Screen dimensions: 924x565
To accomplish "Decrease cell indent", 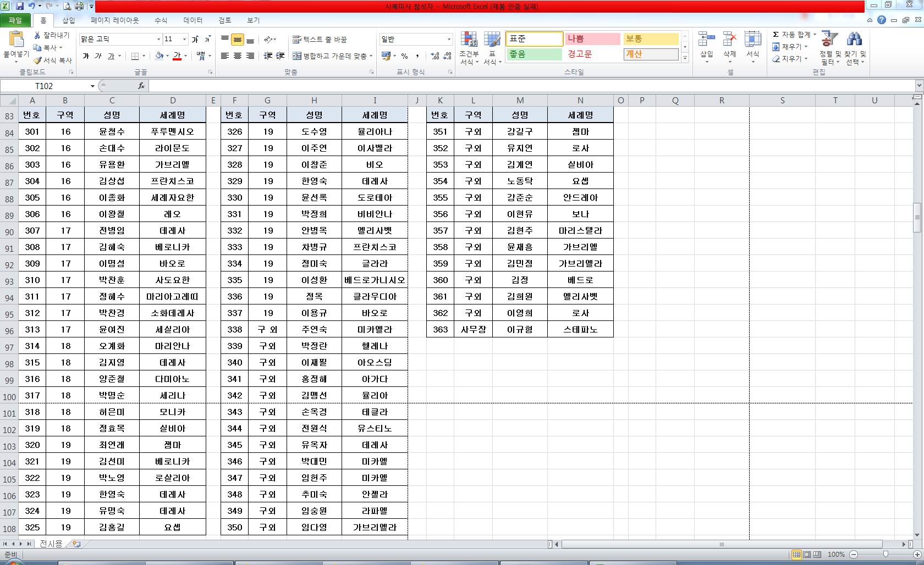I will pyautogui.click(x=268, y=56).
